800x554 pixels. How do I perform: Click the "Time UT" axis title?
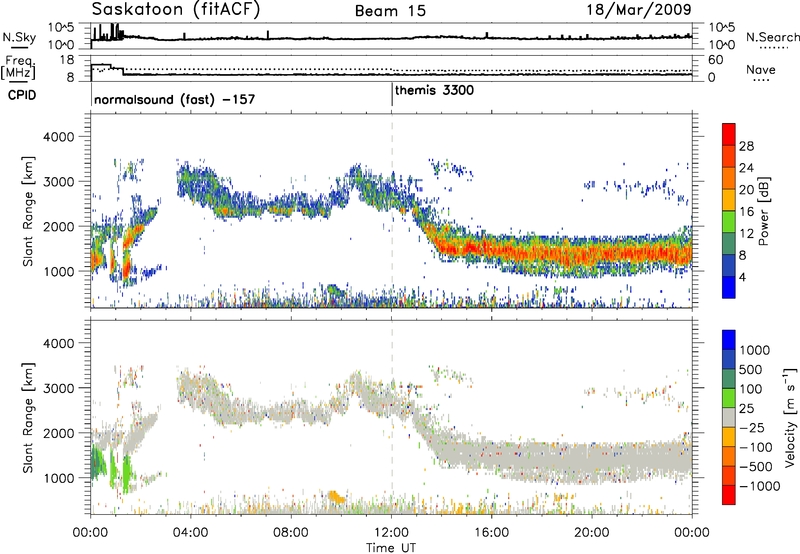coord(391,547)
